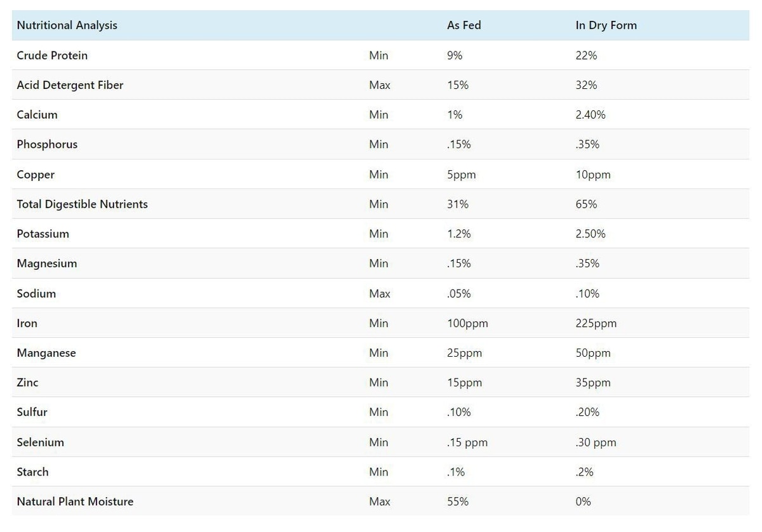Click the Starch row label
Screen dimensions: 762x532
(x=32, y=472)
